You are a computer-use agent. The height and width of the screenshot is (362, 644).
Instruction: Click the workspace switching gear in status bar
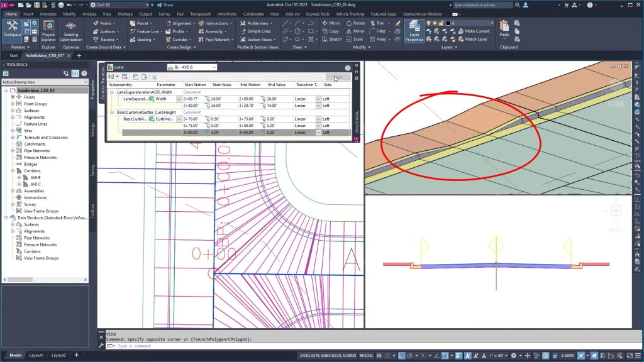[513, 356]
